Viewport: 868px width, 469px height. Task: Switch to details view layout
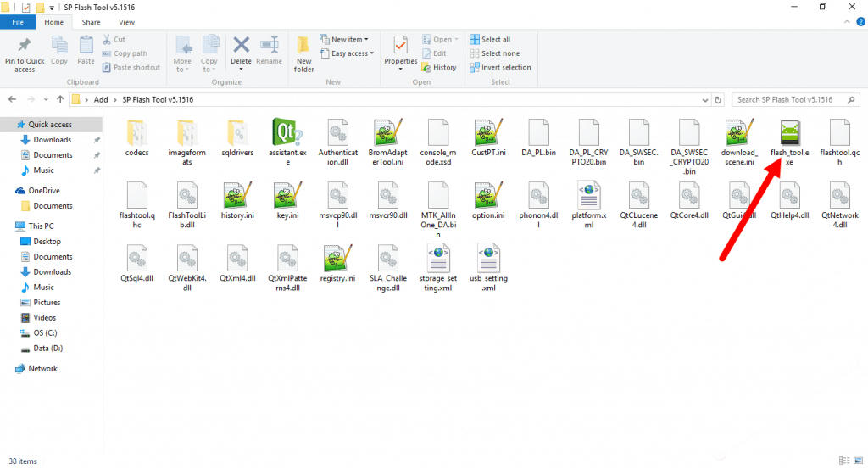843,461
